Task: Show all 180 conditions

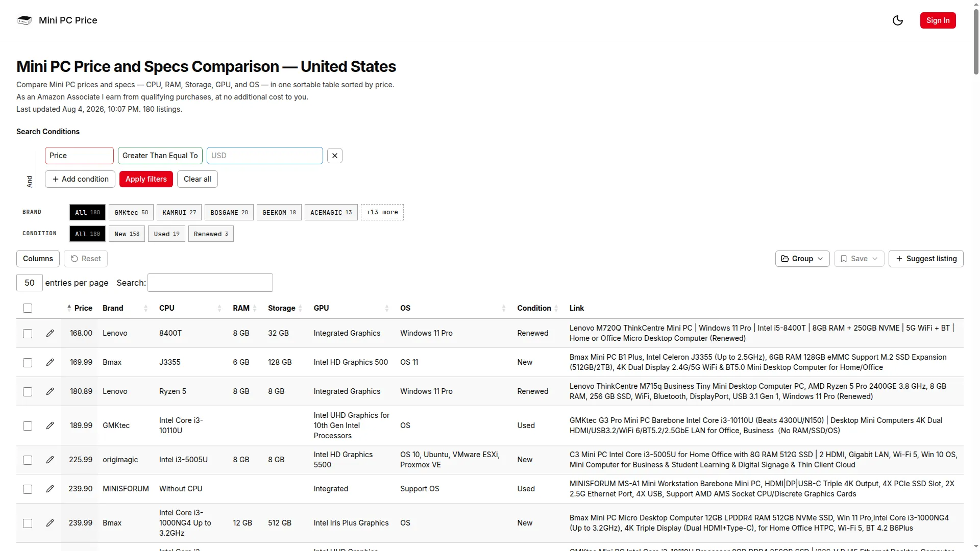Action: click(x=88, y=234)
